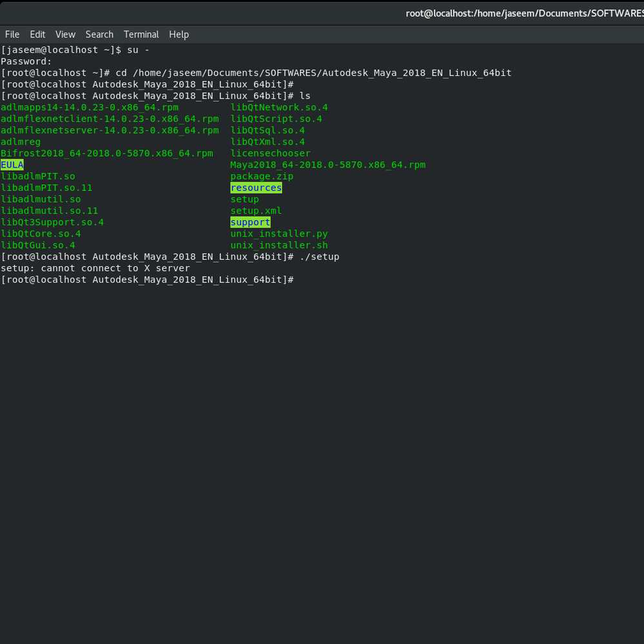Click the libadlmutil.so filename
Image resolution: width=644 pixels, height=644 pixels.
point(41,199)
